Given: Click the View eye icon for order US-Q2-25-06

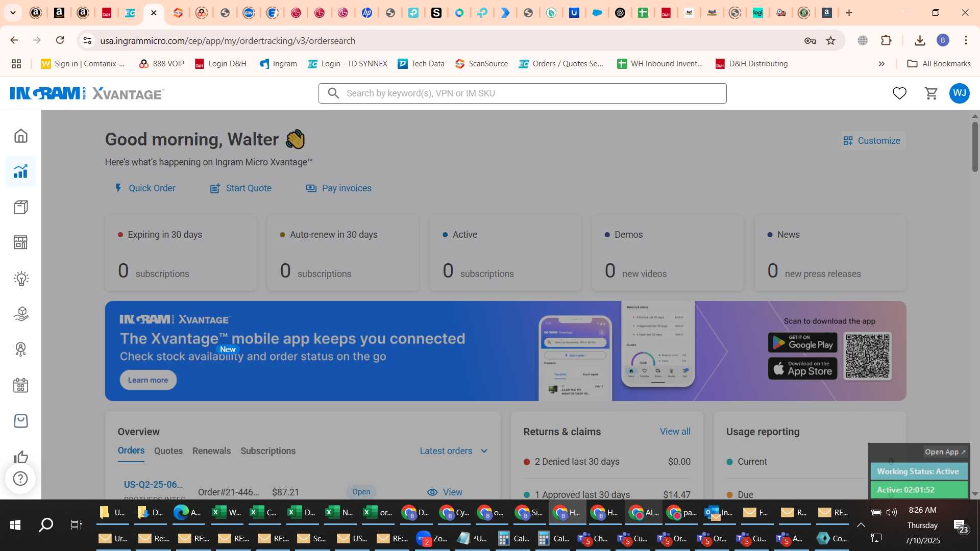Looking at the screenshot, I should pos(432,492).
